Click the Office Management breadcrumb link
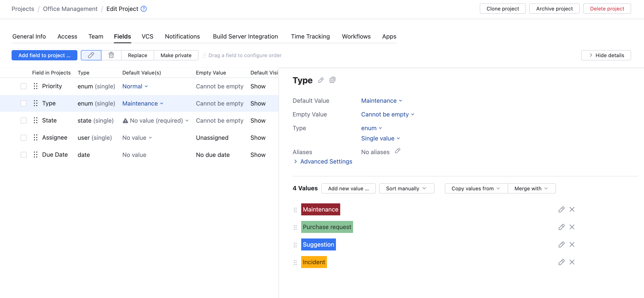 click(70, 9)
